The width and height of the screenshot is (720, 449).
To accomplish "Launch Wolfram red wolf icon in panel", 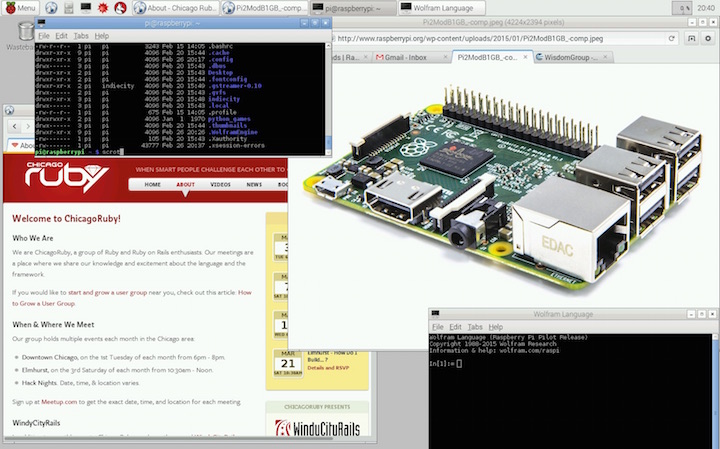I will [x=120, y=8].
